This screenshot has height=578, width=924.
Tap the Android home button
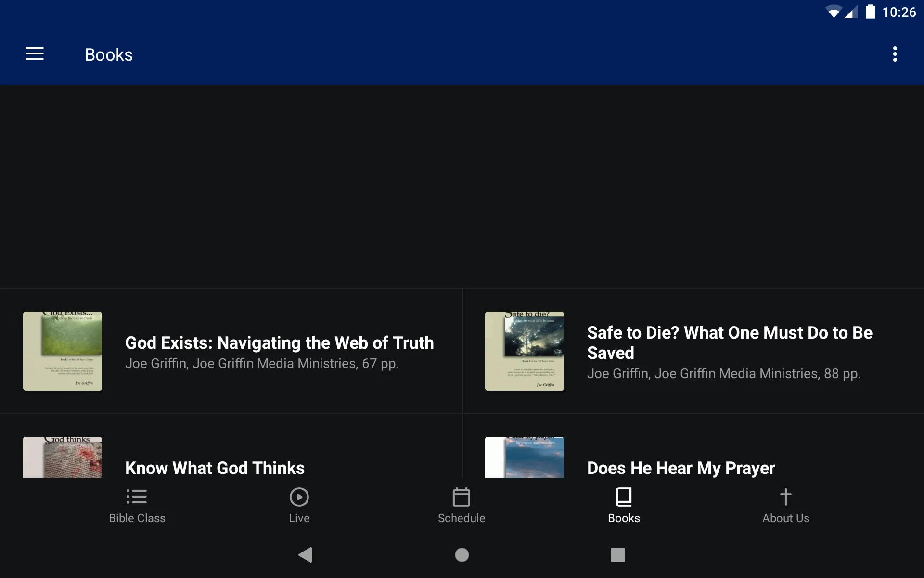(x=462, y=554)
